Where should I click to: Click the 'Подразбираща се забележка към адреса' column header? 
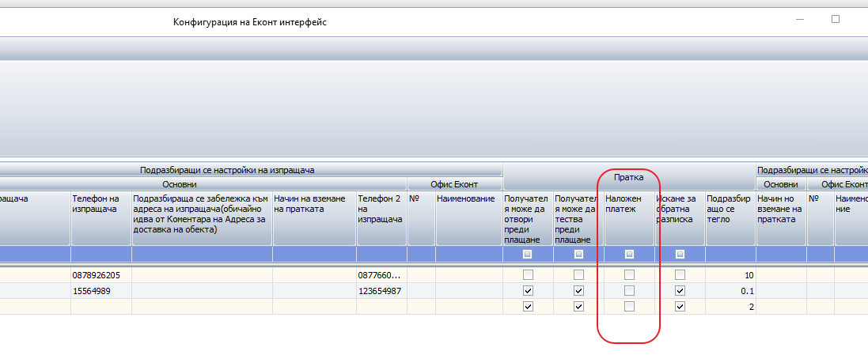click(202, 218)
